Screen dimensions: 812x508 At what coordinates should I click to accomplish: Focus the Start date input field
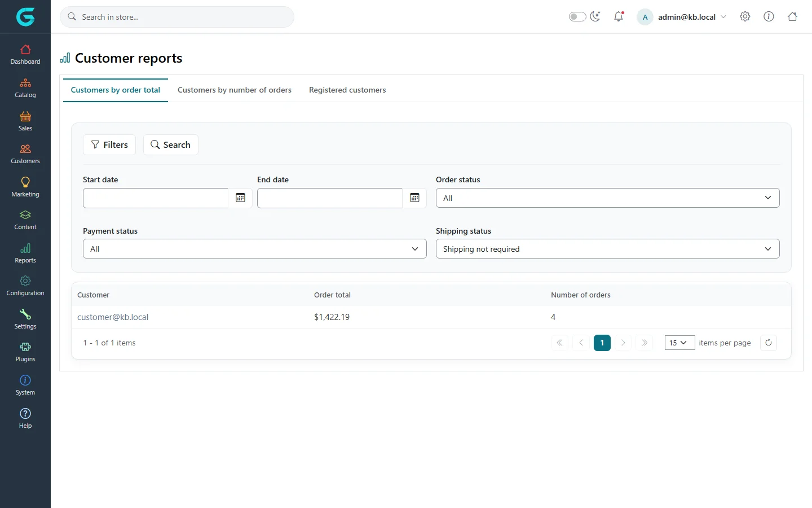(x=156, y=198)
